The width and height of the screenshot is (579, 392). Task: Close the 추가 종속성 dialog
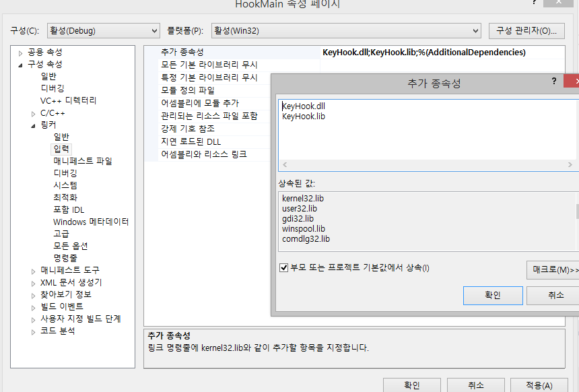pos(574,81)
